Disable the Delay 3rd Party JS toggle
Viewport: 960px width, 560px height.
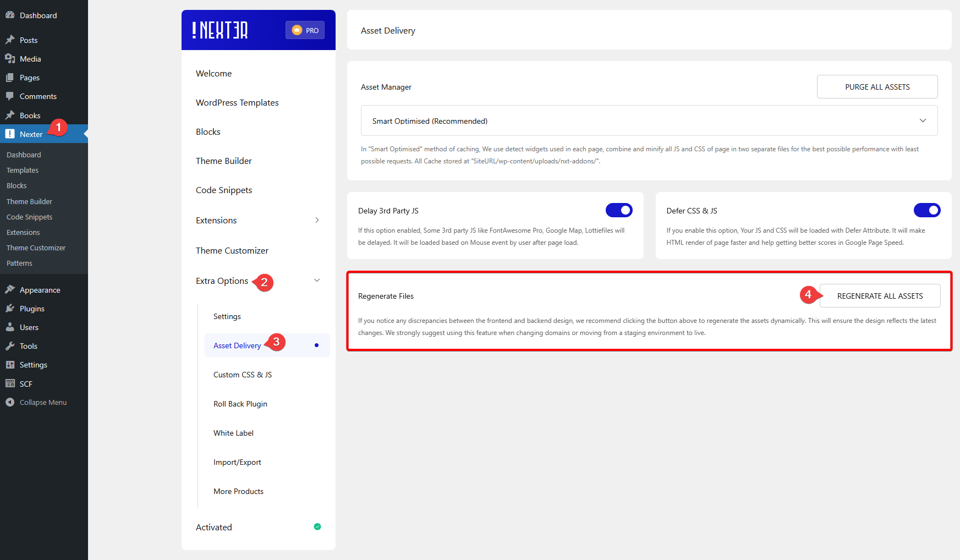(x=619, y=210)
